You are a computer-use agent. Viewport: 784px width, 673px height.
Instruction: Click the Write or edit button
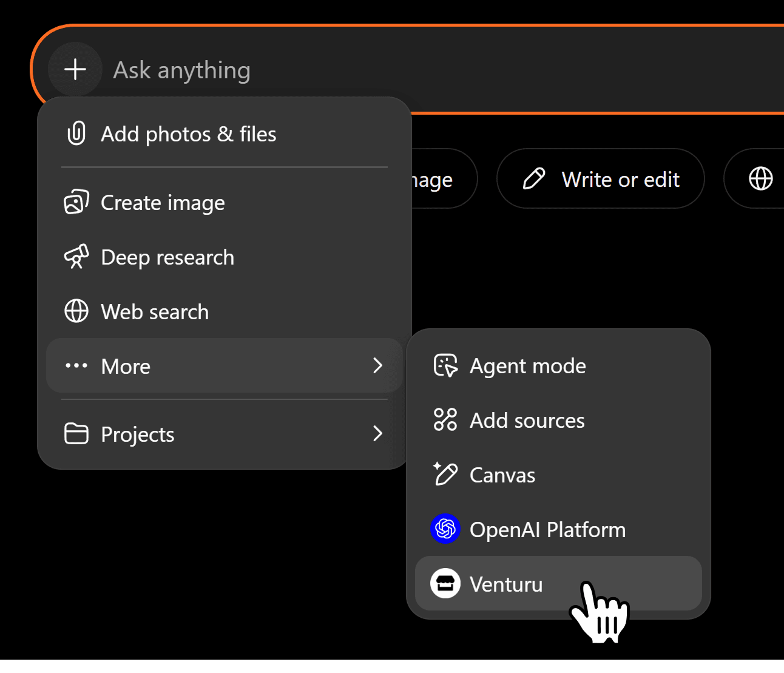(601, 179)
